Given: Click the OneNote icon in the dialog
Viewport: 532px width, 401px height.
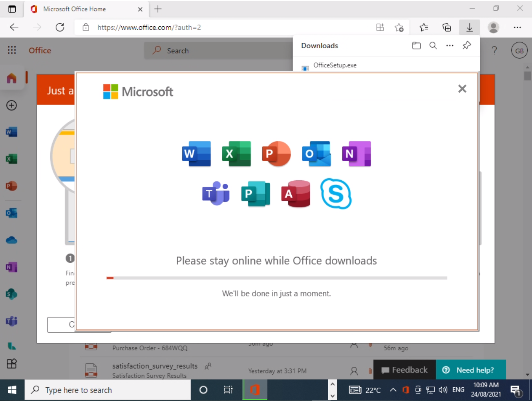Looking at the screenshot, I should (x=356, y=154).
